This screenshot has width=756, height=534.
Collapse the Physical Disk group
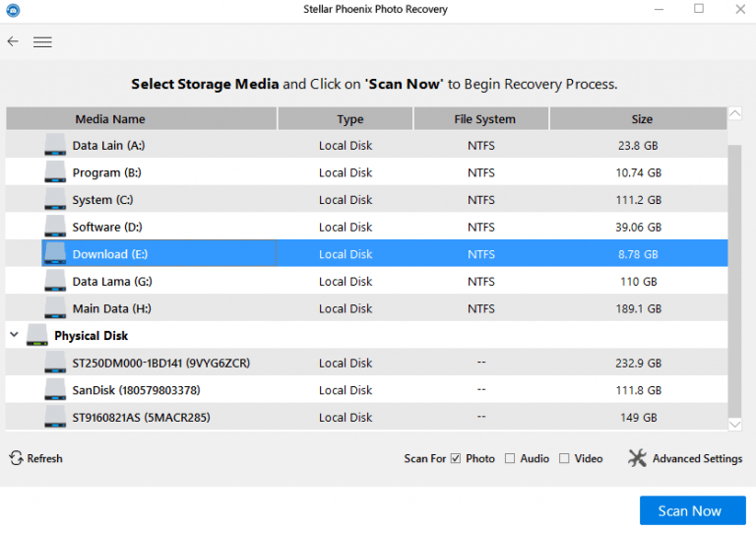(14, 334)
